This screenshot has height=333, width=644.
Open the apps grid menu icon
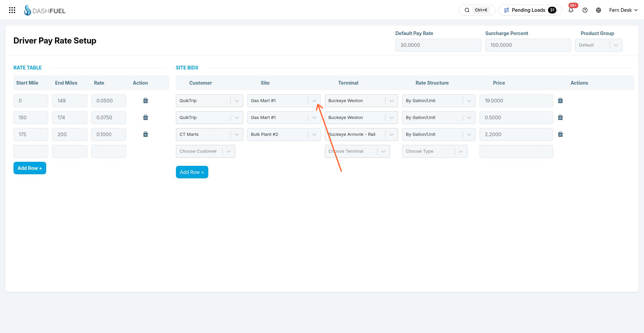pyautogui.click(x=12, y=10)
